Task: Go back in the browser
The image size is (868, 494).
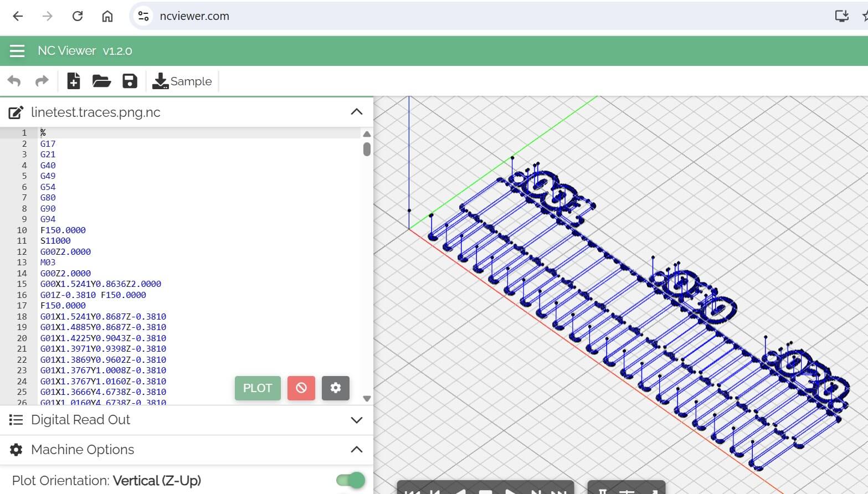Action: tap(18, 16)
